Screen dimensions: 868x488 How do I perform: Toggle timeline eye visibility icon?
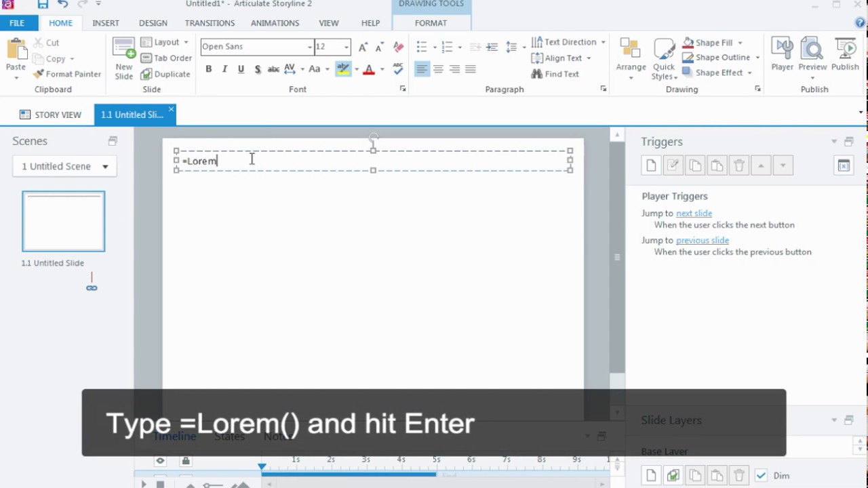click(x=160, y=461)
